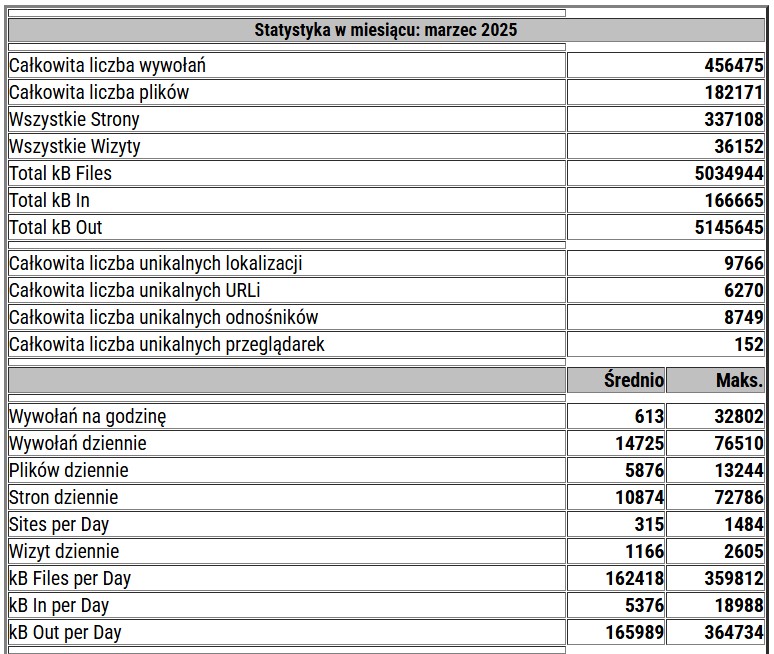The width and height of the screenshot is (774, 654).
Task: Click the average value 315
Action: pyautogui.click(x=649, y=524)
